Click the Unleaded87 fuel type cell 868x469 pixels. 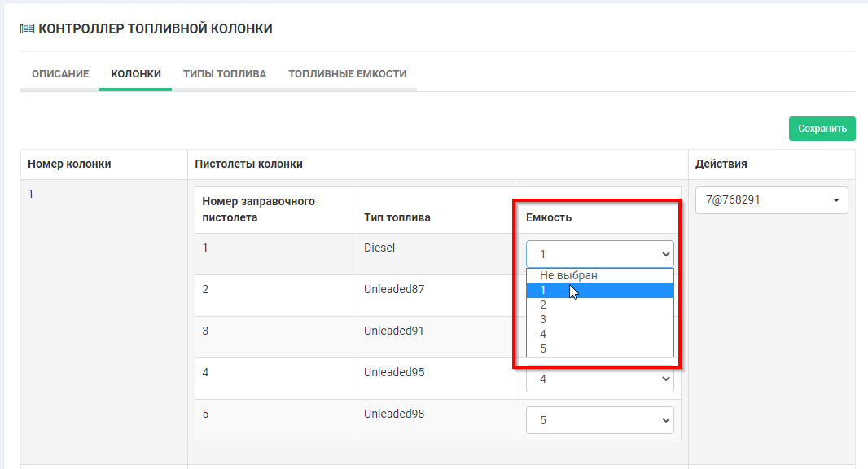pyautogui.click(x=394, y=289)
